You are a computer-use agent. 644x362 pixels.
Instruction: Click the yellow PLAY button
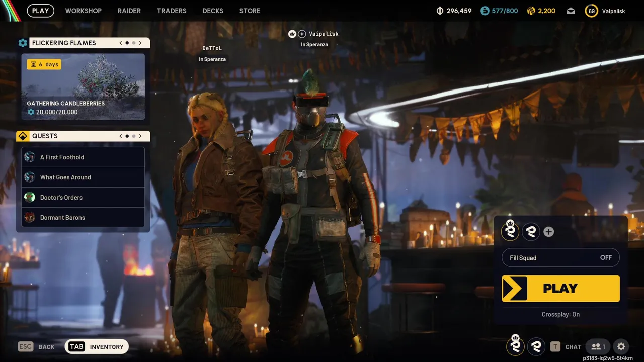[560, 288]
